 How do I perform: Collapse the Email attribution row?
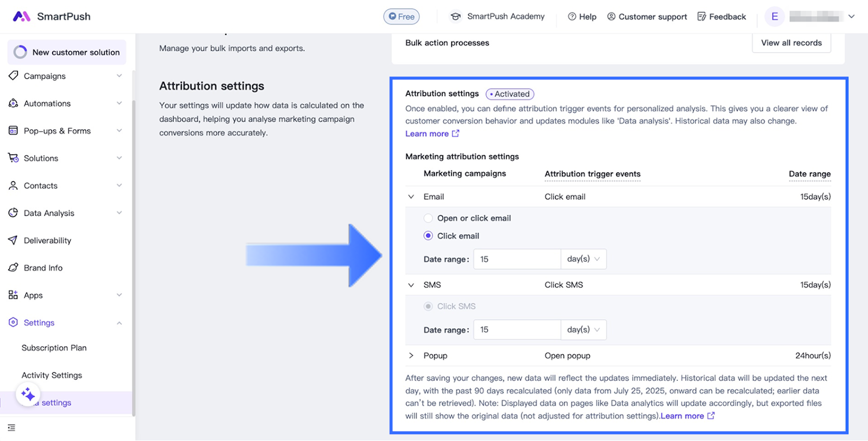pyautogui.click(x=411, y=197)
